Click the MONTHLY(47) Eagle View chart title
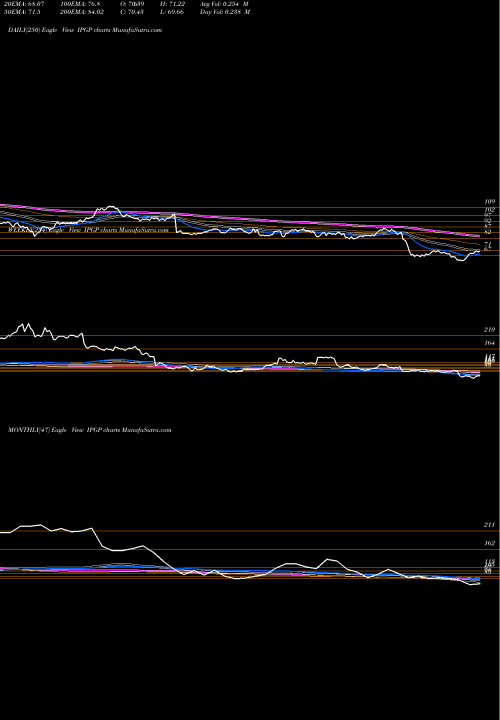 (x=90, y=430)
